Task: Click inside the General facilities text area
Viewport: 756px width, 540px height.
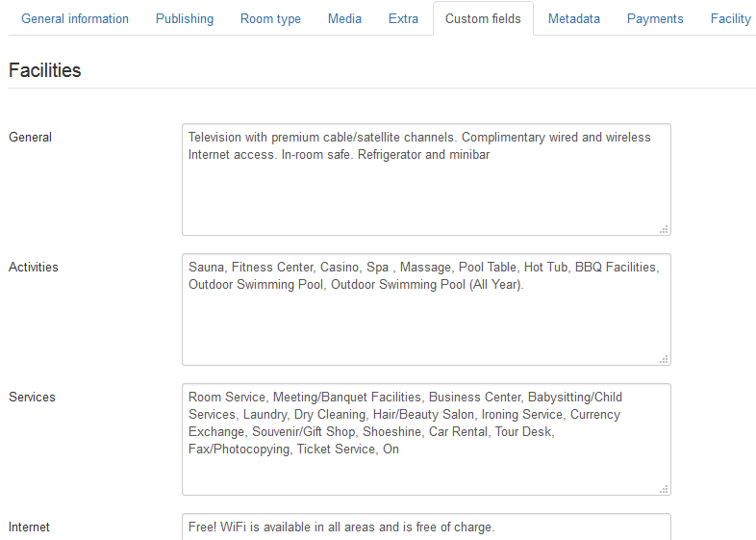Action: point(426,193)
